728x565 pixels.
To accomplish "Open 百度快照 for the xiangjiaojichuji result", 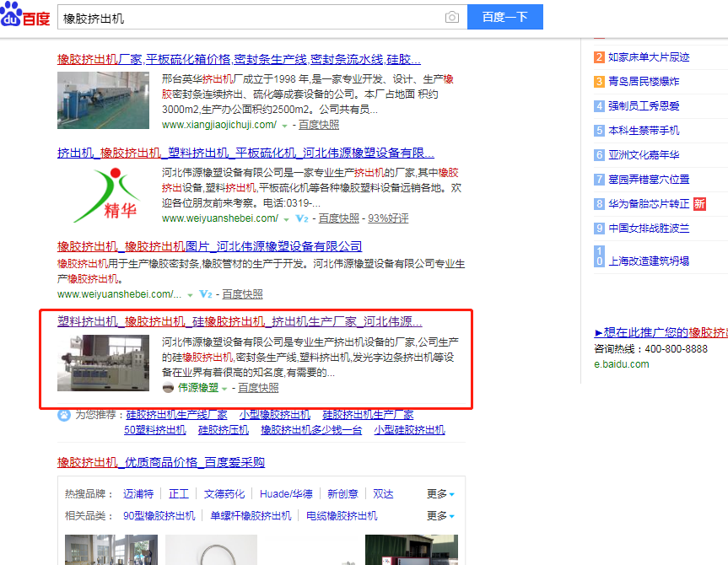I will 319,125.
